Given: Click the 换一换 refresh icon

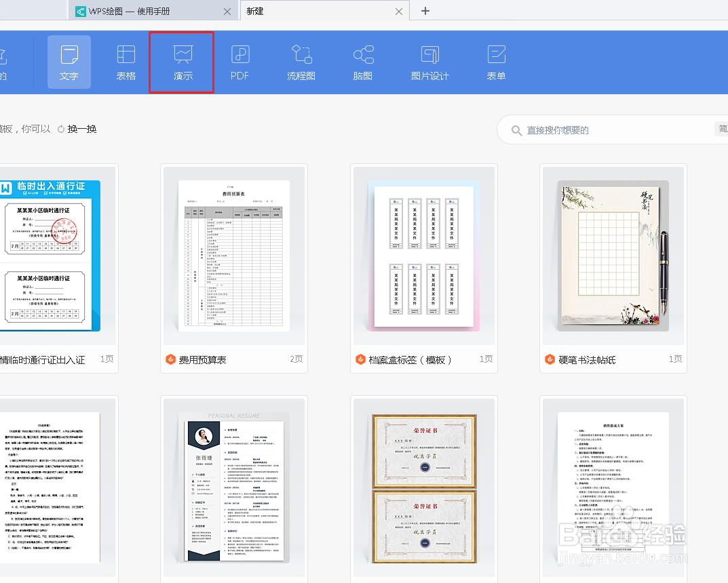Looking at the screenshot, I should coord(61,129).
